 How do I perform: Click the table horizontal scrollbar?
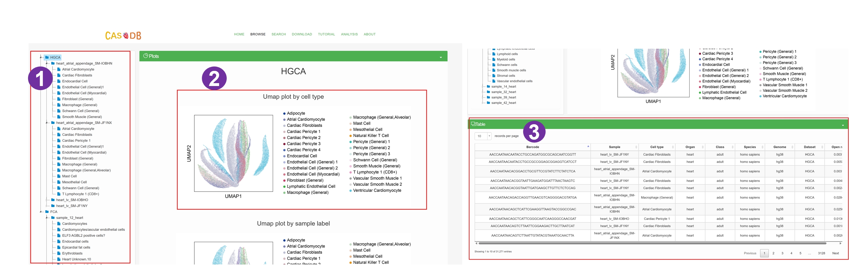point(652,243)
